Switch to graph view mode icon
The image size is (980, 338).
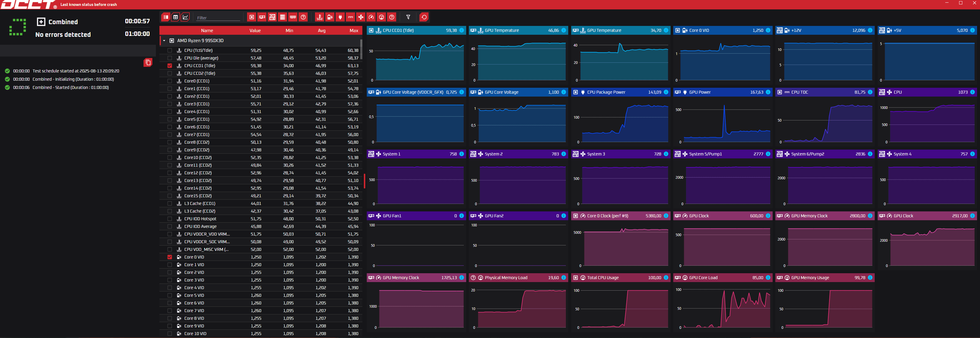coord(185,17)
